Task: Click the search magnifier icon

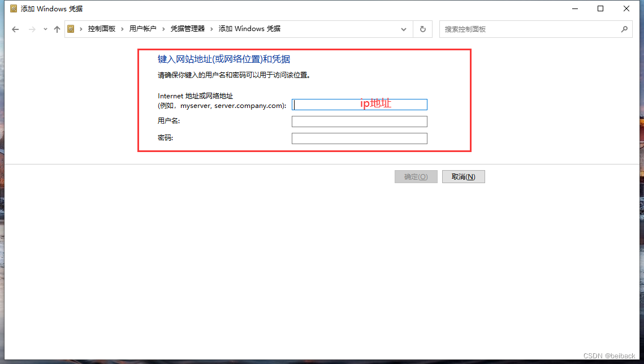Action: [624, 29]
